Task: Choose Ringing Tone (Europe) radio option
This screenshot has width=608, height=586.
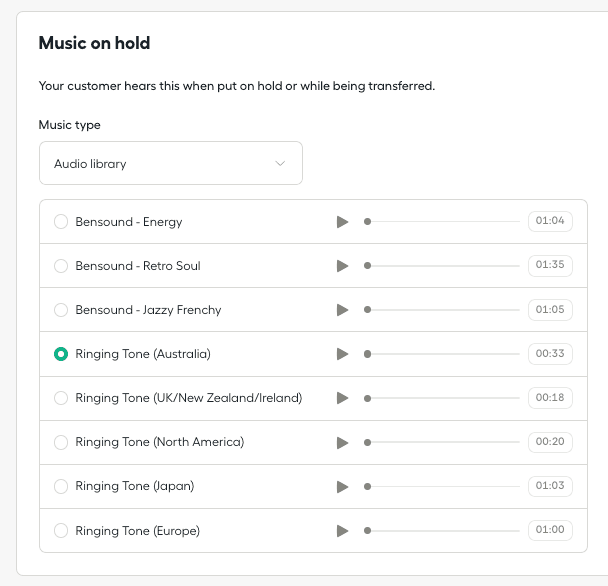Action: pos(61,531)
